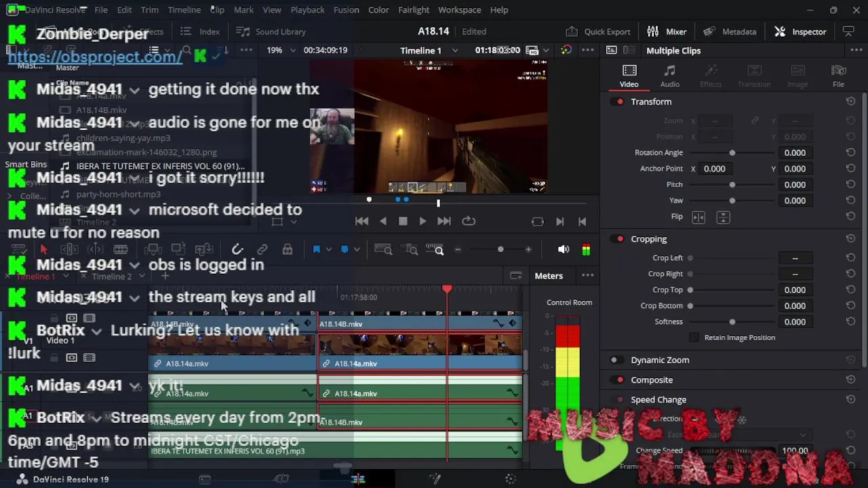Screen dimensions: 868x488
Task: Expand the Dynamic Zoom section label
Action: pos(660,361)
